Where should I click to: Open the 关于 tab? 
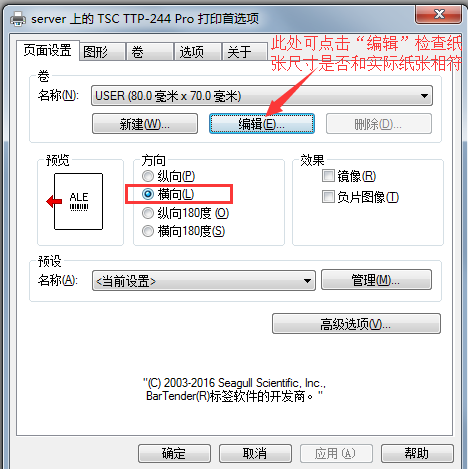[x=245, y=52]
